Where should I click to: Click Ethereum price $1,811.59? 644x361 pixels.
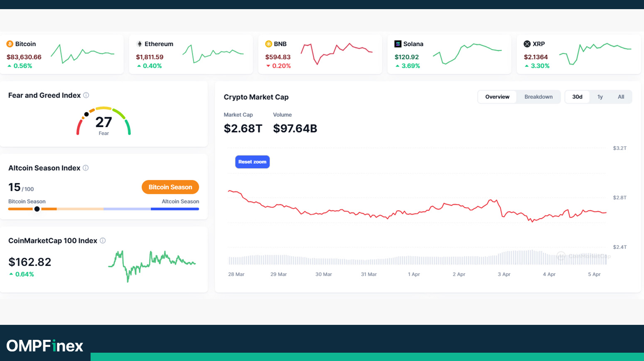(x=150, y=57)
